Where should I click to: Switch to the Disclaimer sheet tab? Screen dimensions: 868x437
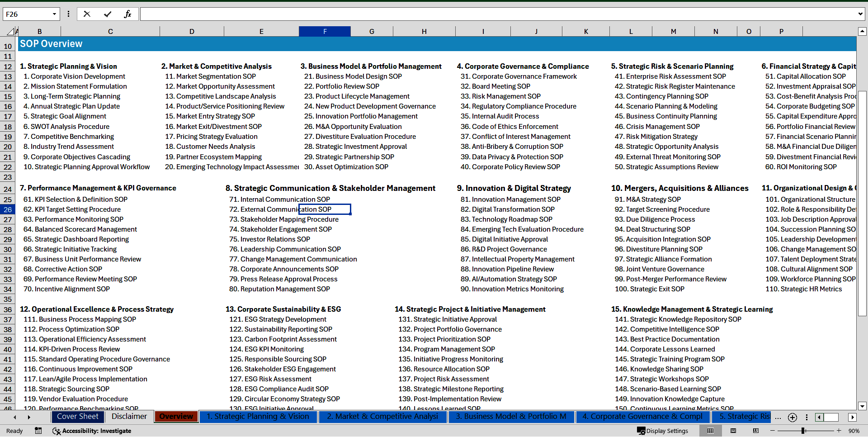tap(129, 417)
